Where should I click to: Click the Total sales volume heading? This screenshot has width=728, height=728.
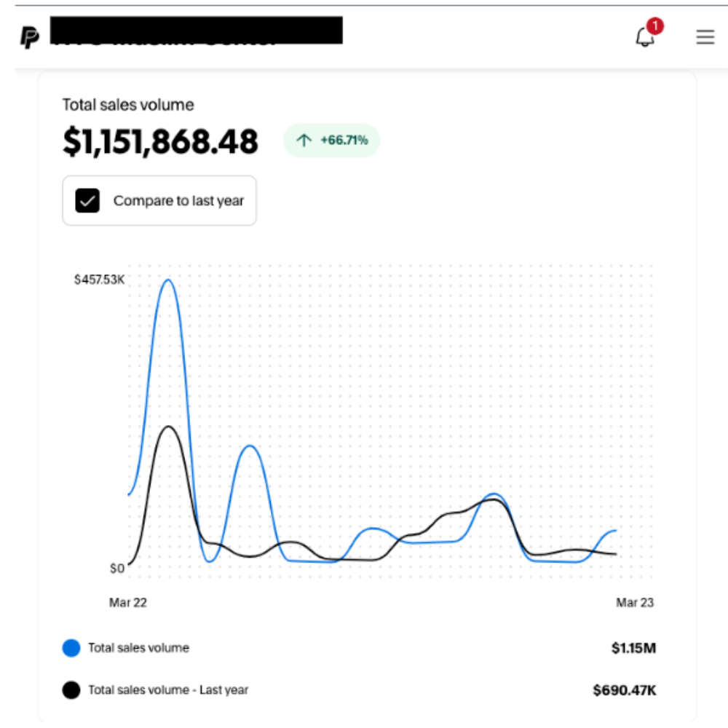tap(127, 105)
